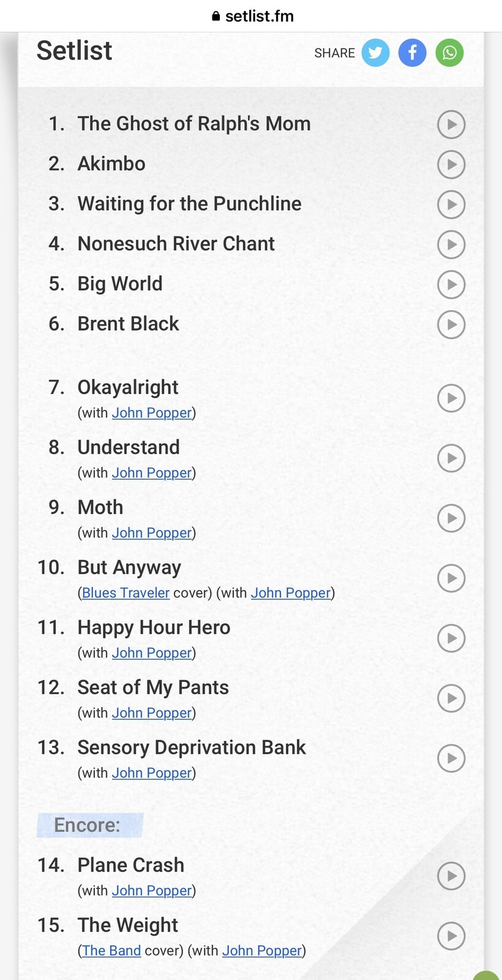Open John Popper link under Okayalright
Screen dimensions: 502x980
(x=152, y=413)
